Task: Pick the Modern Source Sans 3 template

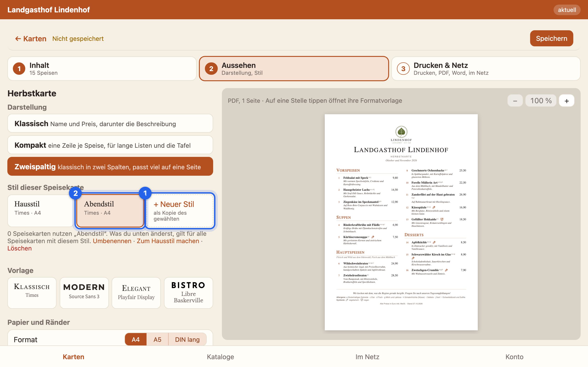Action: point(84,293)
